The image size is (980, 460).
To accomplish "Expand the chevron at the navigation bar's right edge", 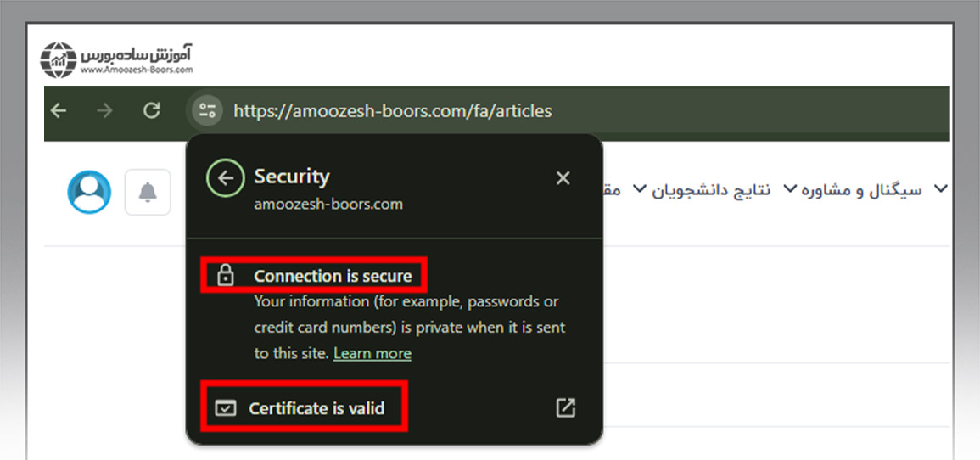I will point(940,188).
